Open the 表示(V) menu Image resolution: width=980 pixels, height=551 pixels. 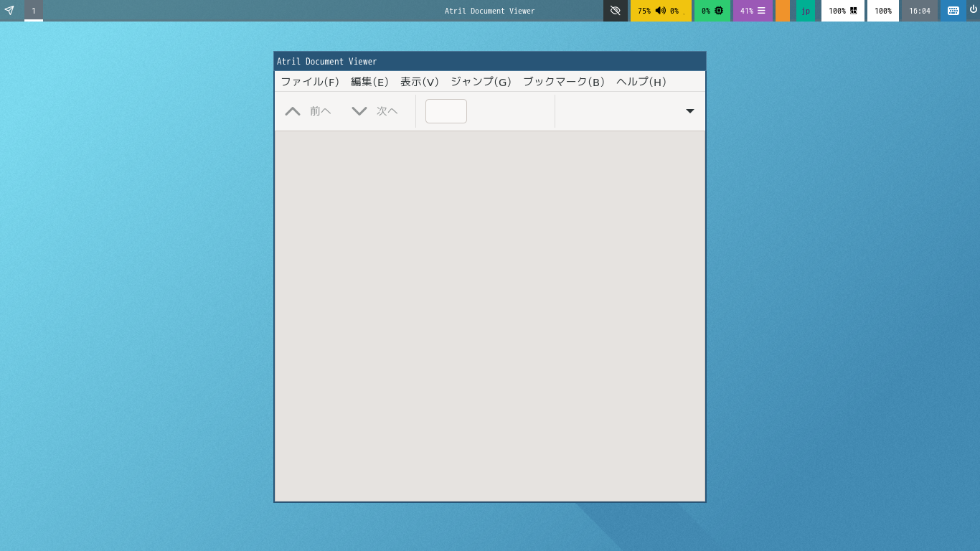(x=420, y=82)
